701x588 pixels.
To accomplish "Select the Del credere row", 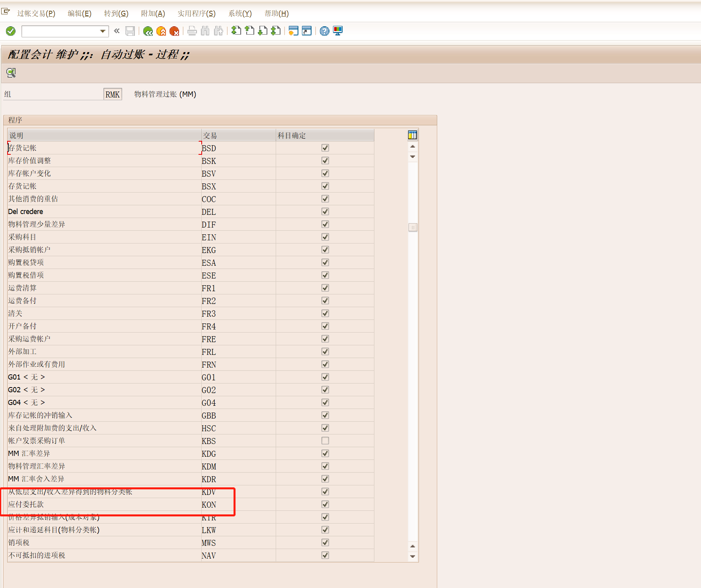I will [191, 212].
